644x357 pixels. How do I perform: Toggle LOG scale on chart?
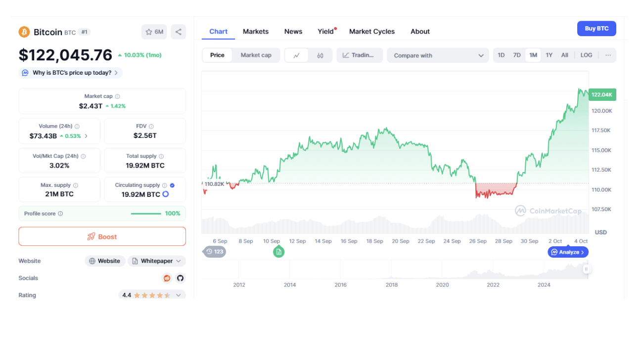point(586,55)
